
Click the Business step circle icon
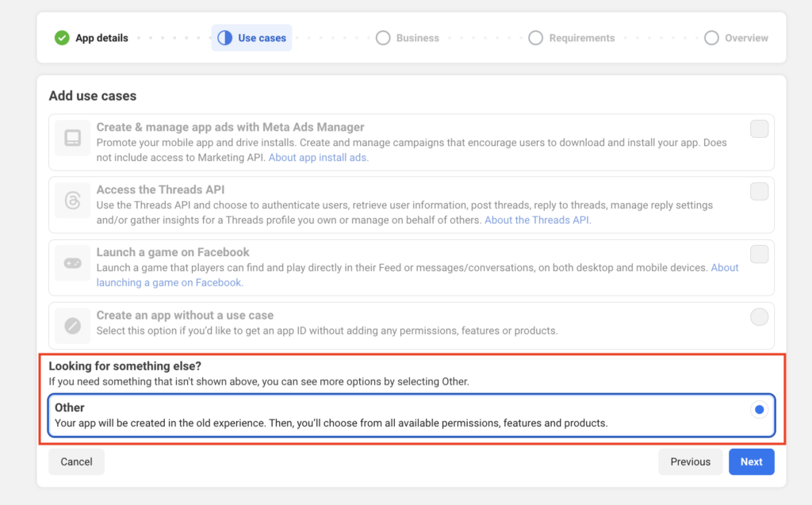(383, 38)
